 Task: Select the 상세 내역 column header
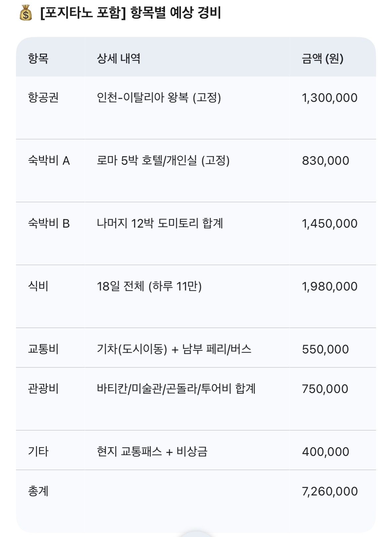118,59
